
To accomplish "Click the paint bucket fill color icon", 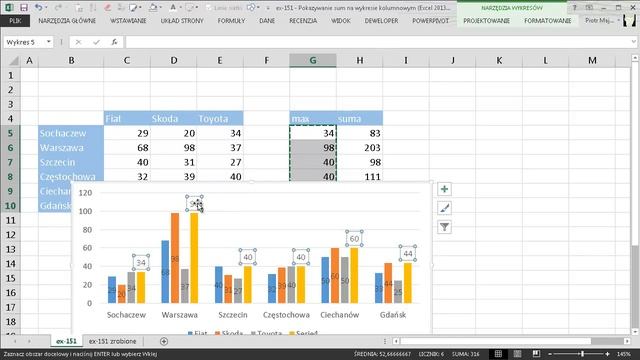I will (x=153, y=7).
